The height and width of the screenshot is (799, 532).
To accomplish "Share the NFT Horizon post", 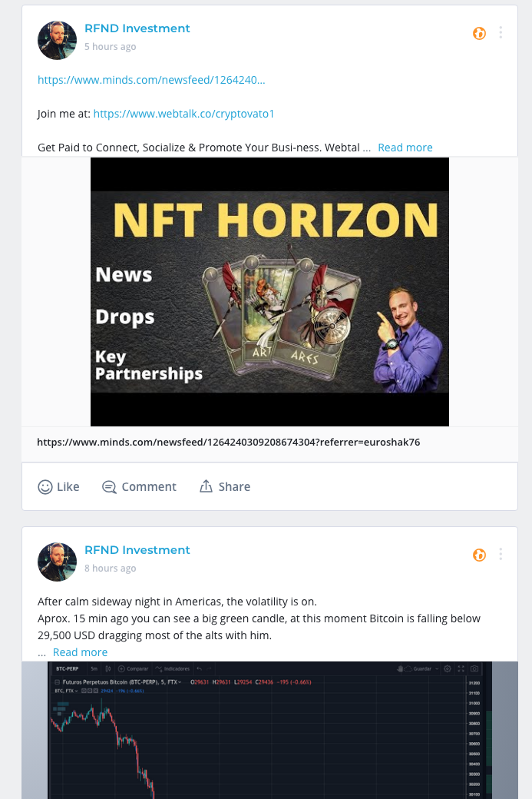I will tap(224, 486).
